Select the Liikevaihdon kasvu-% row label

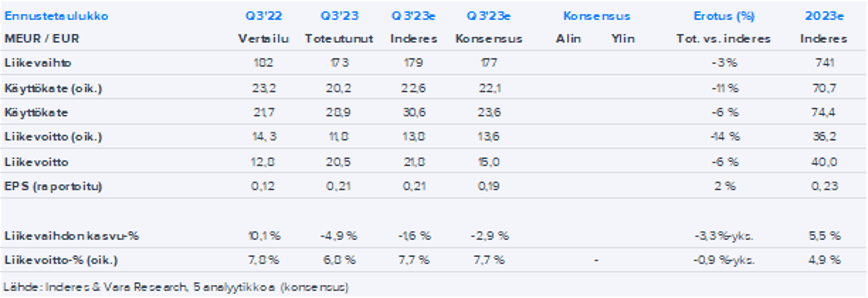tap(71, 236)
